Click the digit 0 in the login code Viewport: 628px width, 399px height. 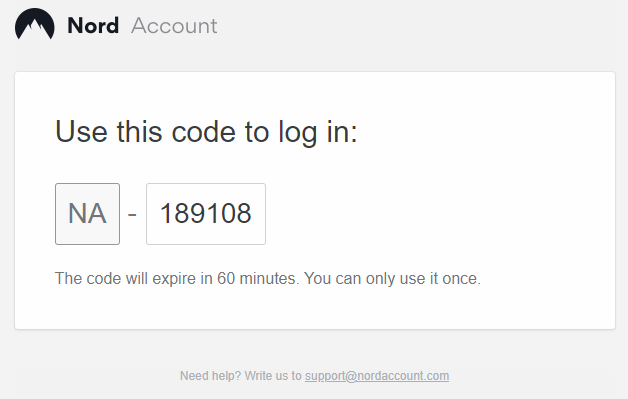click(229, 213)
